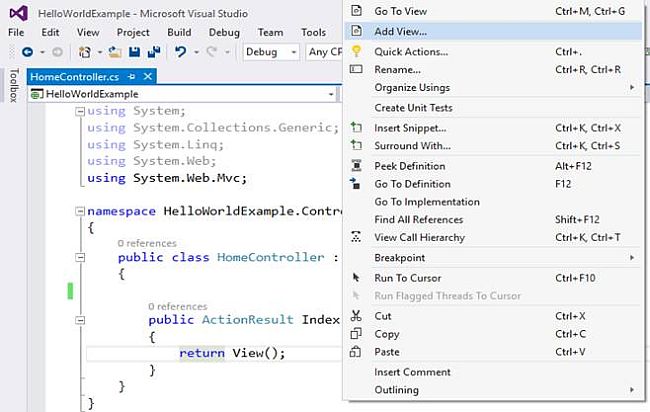Click the Undo arrow icon

click(x=181, y=52)
